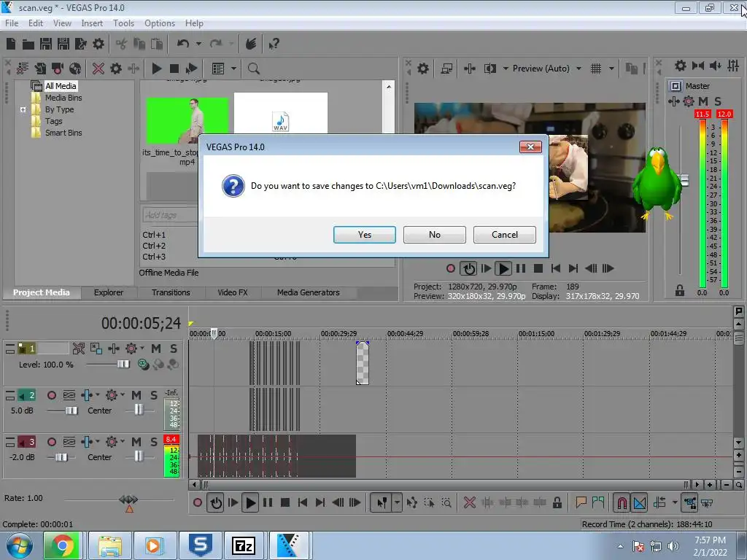Open track 3 Track FX gear dropdown
Image resolution: width=747 pixels, height=560 pixels.
[x=123, y=441]
